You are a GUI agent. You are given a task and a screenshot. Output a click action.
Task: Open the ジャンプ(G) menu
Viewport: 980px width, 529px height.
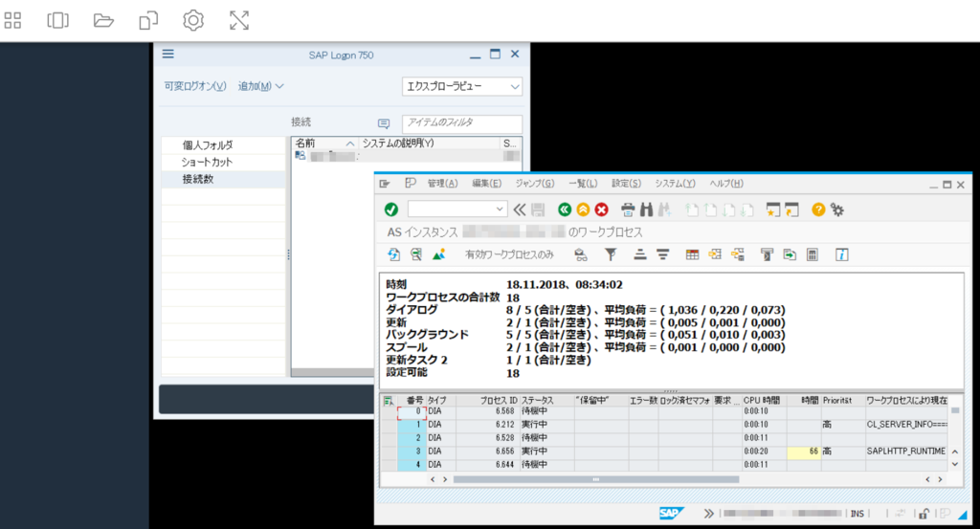(535, 184)
